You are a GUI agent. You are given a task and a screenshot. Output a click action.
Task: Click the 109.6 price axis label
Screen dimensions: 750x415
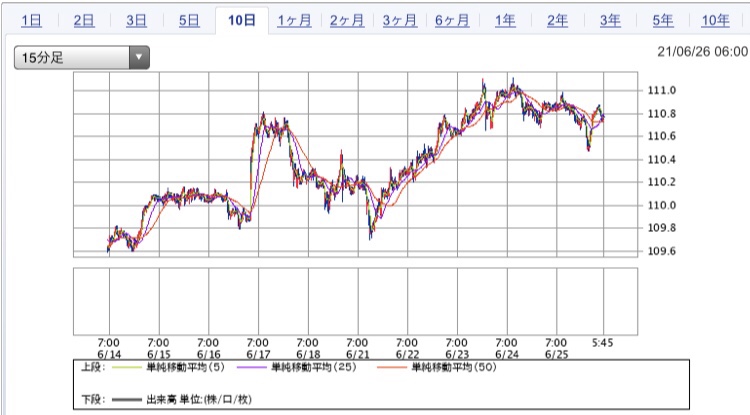pos(662,251)
